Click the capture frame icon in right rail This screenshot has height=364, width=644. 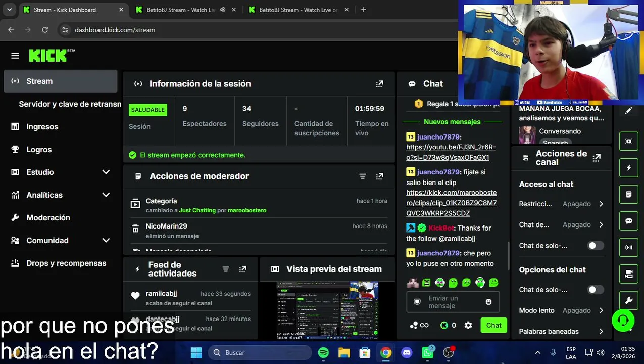629,142
